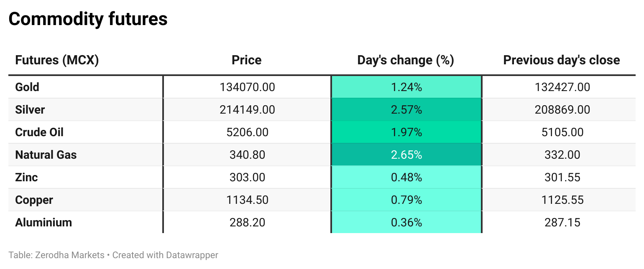Click the Price column header
This screenshot has height=269, width=644.
[x=246, y=60]
